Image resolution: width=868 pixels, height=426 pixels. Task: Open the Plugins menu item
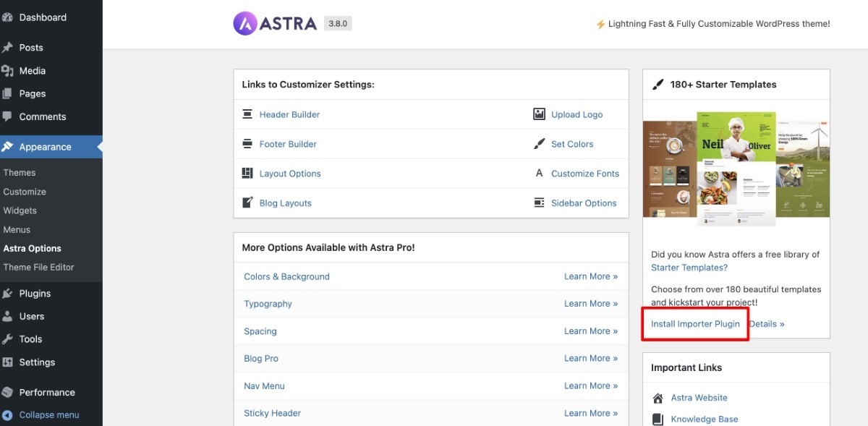point(35,294)
